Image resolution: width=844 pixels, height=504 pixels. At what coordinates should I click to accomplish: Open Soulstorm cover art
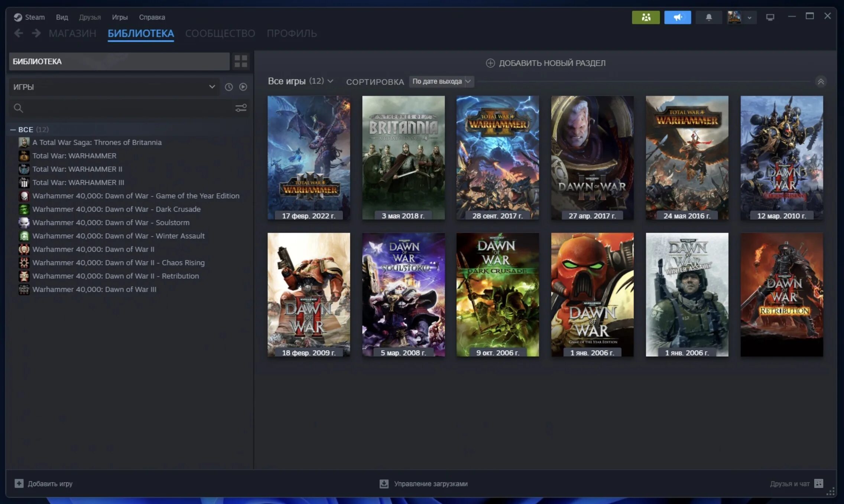(x=403, y=295)
